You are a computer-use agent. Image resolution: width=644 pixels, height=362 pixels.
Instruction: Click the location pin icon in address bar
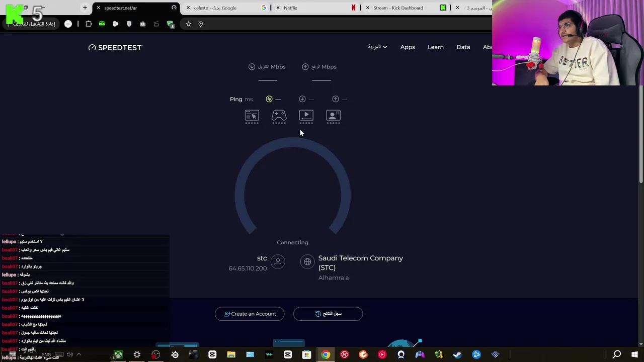(200, 24)
